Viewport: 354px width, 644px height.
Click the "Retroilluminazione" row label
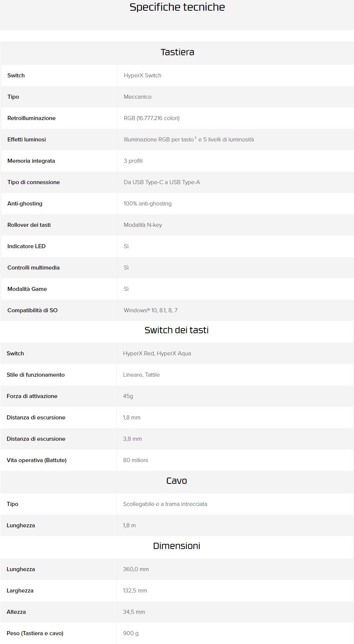[31, 118]
